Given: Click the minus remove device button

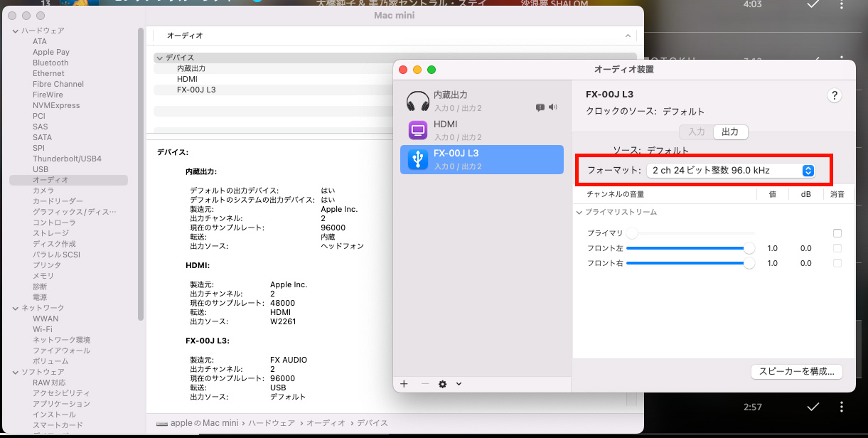Looking at the screenshot, I should tap(424, 384).
